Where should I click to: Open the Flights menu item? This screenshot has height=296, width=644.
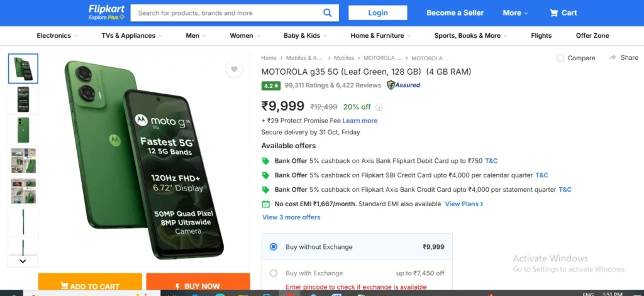click(x=541, y=36)
